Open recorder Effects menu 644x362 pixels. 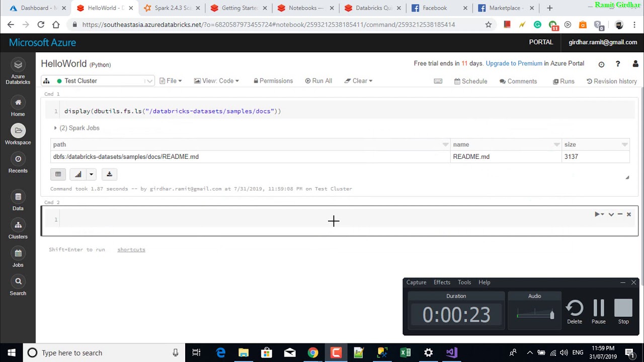pyautogui.click(x=442, y=282)
